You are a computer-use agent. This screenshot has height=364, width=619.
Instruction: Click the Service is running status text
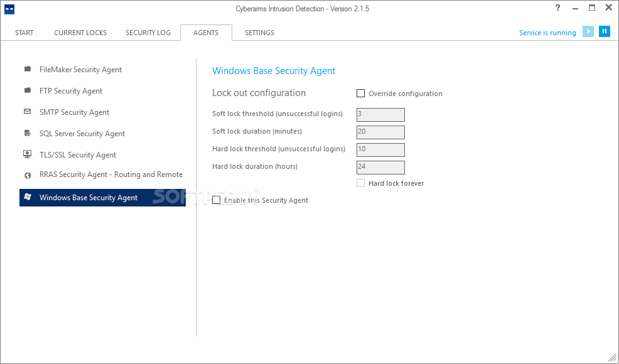tap(547, 33)
